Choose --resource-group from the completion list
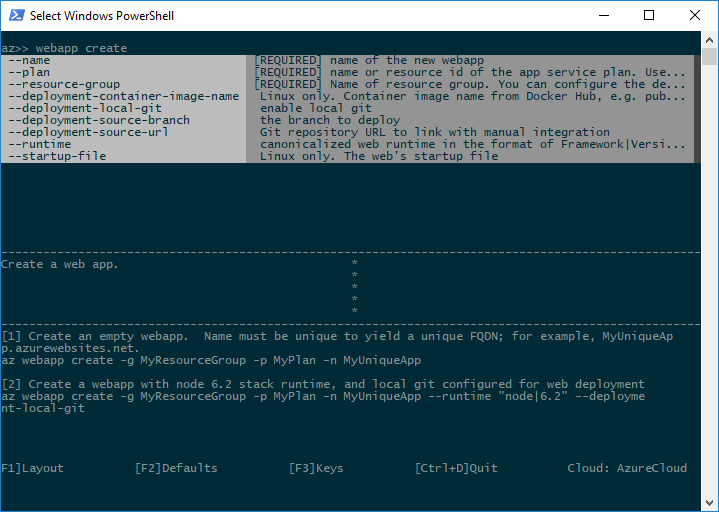The height and width of the screenshot is (512, 719). 64,85
